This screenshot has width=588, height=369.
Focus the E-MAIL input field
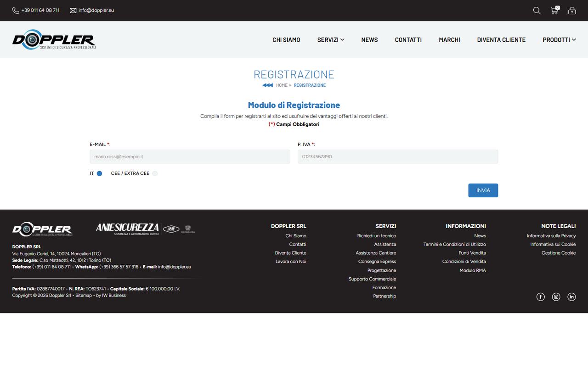tap(190, 157)
